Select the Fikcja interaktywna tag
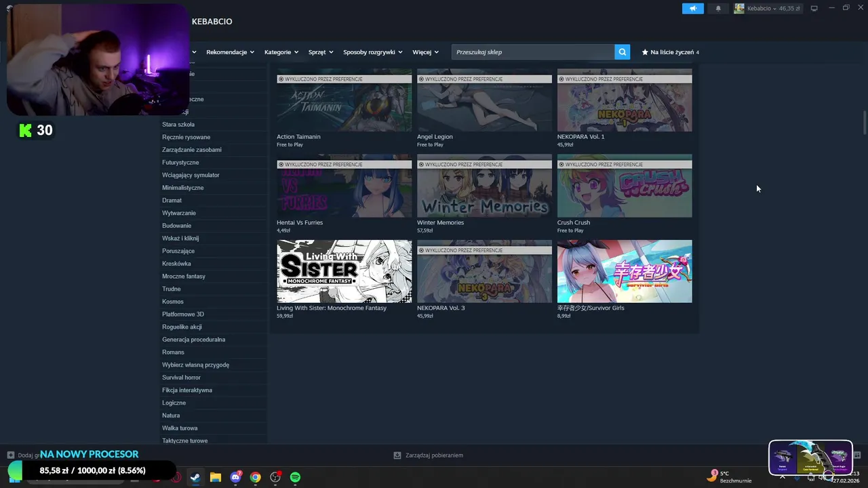The width and height of the screenshot is (868, 488). tap(187, 390)
